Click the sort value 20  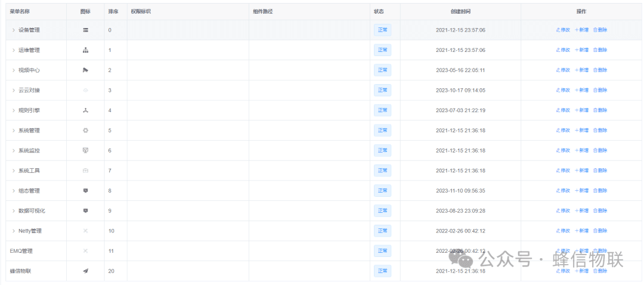pyautogui.click(x=112, y=271)
